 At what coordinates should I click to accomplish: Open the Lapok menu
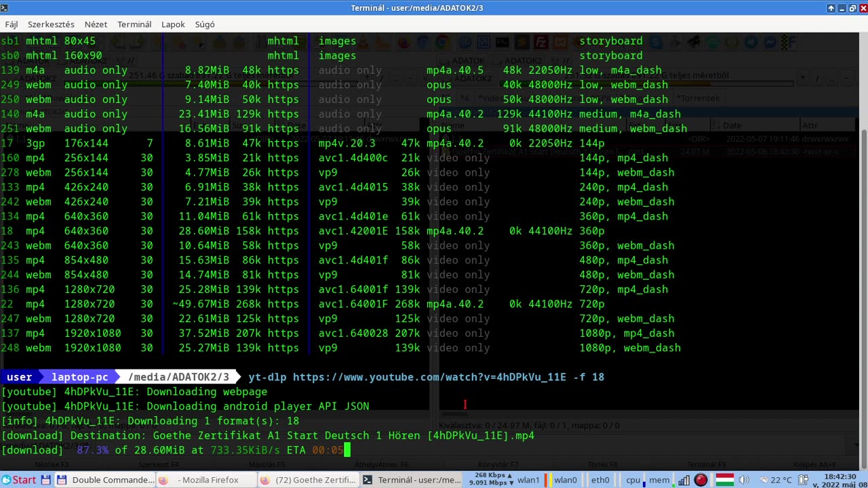click(173, 24)
